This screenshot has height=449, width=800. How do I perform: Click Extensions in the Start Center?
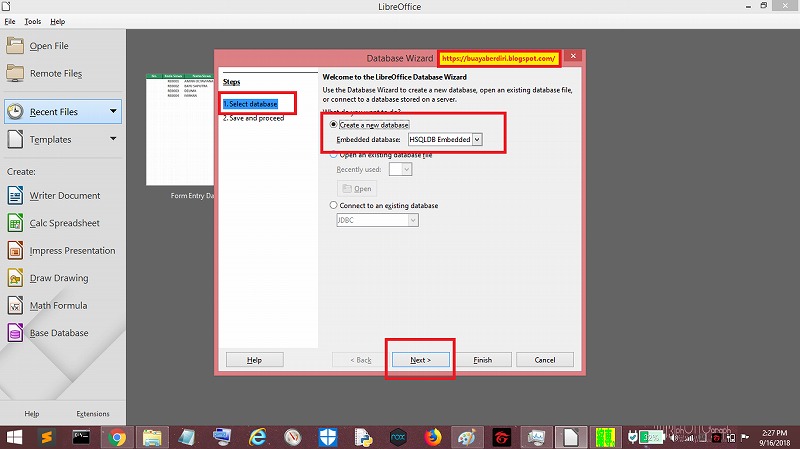click(93, 414)
